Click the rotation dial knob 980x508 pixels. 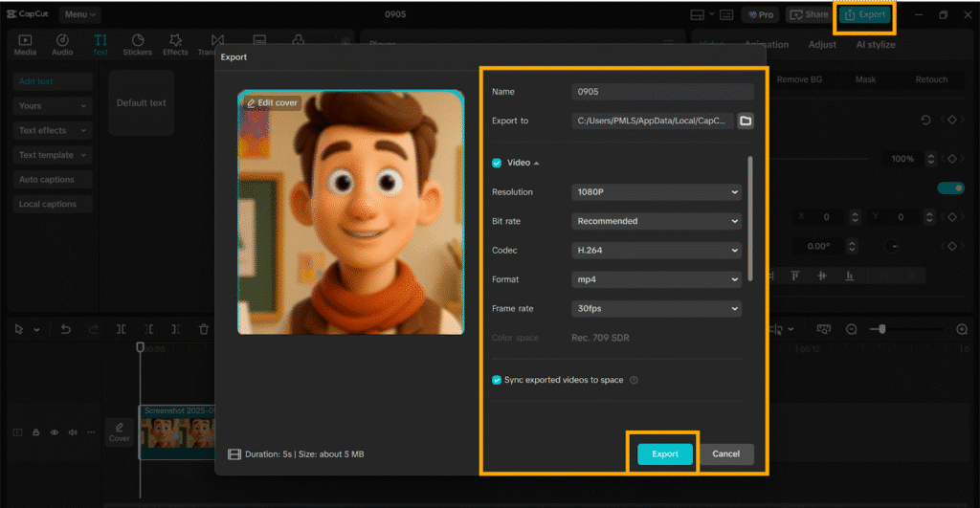(893, 246)
